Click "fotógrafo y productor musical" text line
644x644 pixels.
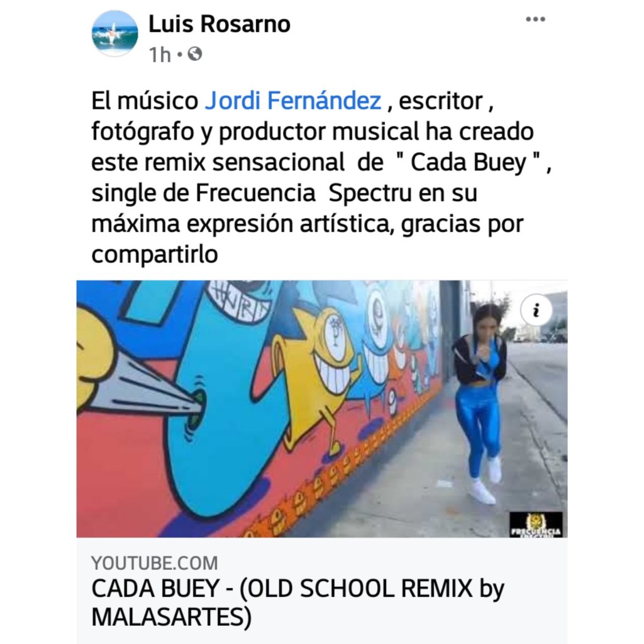click(255, 132)
